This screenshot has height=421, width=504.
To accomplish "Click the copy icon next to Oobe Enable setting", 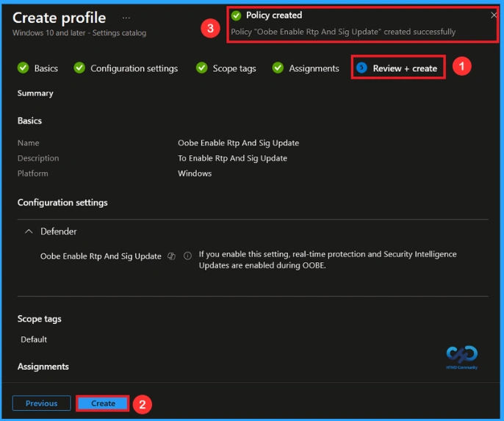I will point(172,256).
